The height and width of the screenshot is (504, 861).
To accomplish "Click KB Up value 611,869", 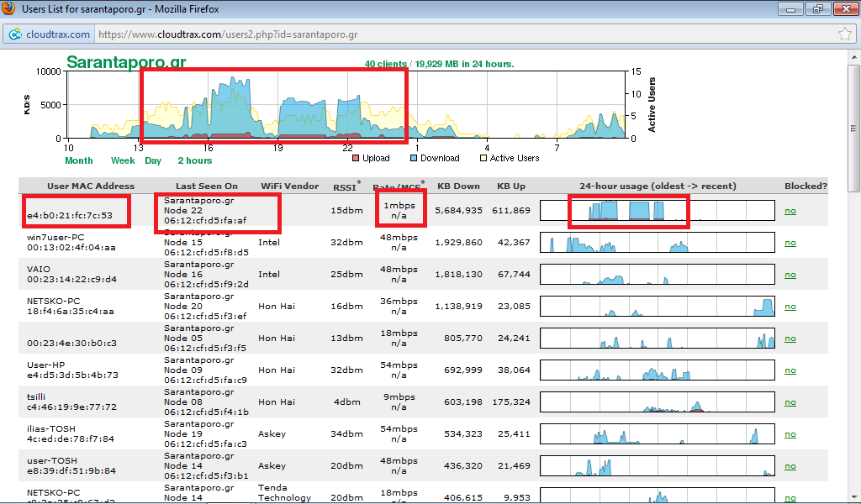I will click(511, 211).
